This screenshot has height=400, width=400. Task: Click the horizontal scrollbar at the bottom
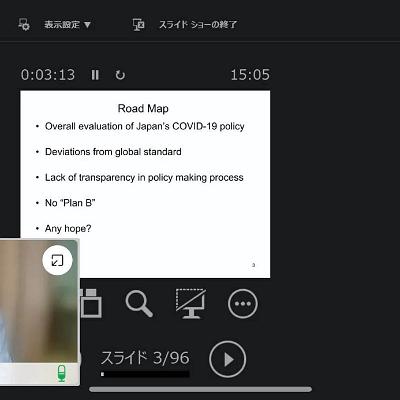click(200, 389)
